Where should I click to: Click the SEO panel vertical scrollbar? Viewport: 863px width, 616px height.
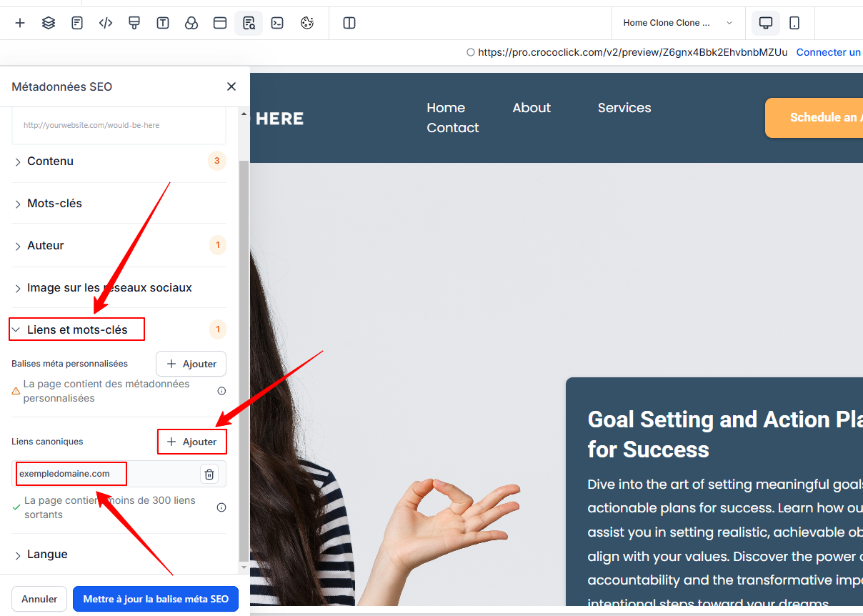[244, 357]
